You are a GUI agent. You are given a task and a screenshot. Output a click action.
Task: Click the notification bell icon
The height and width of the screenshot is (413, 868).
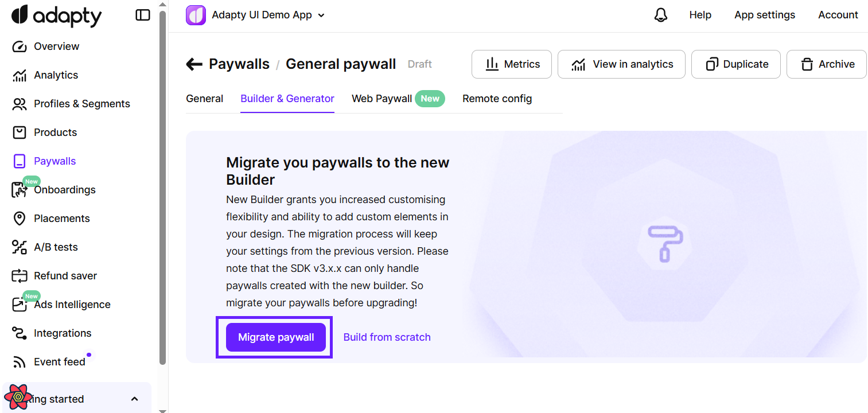pos(660,14)
